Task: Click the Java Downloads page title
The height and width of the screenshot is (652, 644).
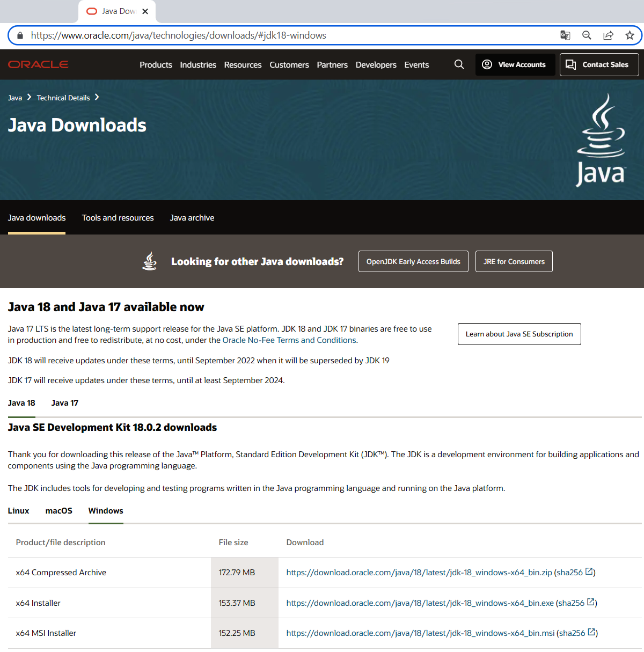Action: click(77, 126)
